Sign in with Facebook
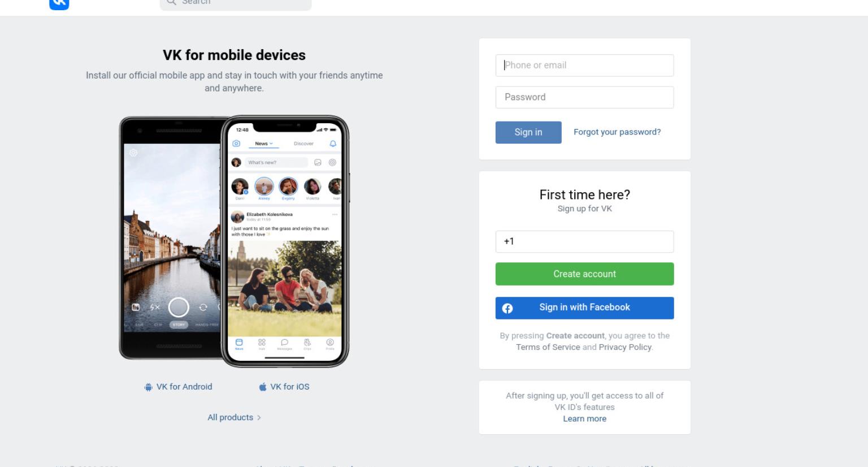Image resolution: width=868 pixels, height=467 pixels. pyautogui.click(x=585, y=308)
